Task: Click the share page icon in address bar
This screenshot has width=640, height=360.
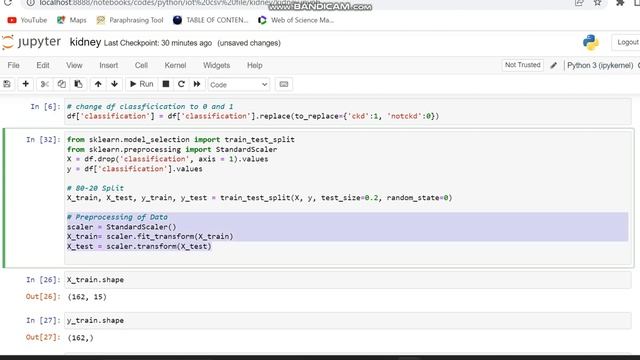Action: point(579,2)
